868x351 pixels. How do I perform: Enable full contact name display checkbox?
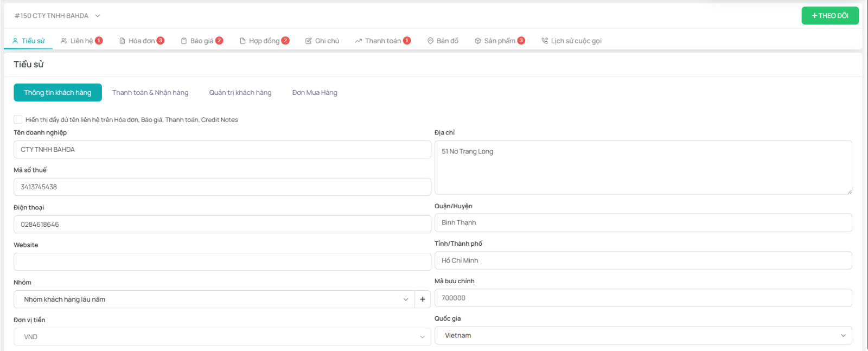[x=18, y=120]
